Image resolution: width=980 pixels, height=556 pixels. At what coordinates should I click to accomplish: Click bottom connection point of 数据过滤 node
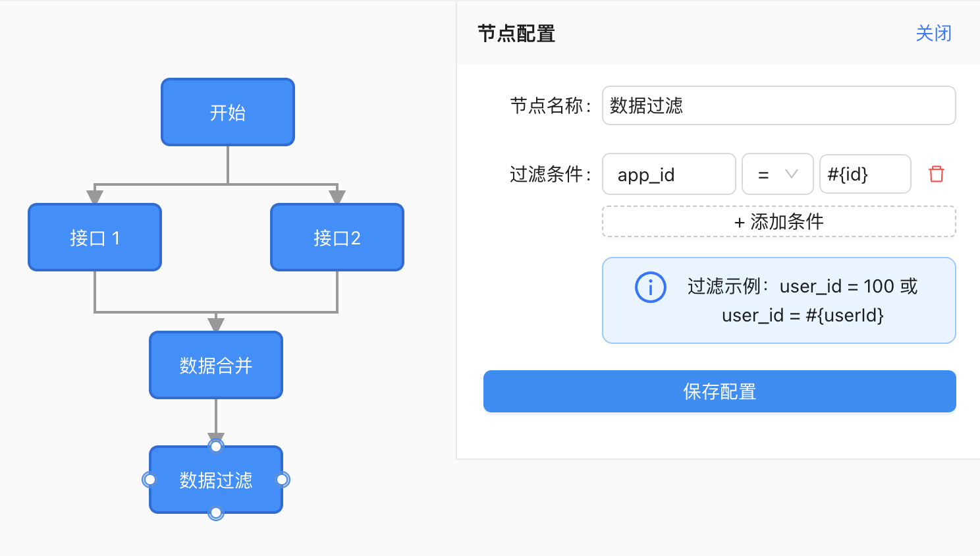coord(216,513)
